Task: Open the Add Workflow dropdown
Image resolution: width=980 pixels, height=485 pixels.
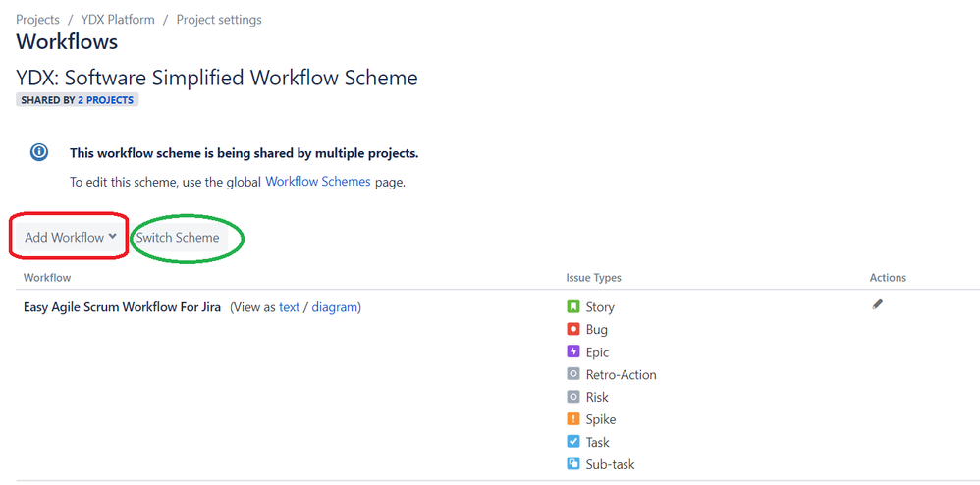Action: pyautogui.click(x=70, y=237)
